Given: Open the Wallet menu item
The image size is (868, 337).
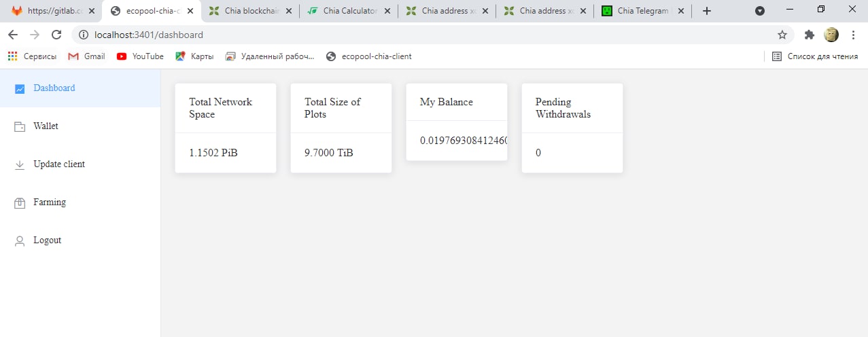Looking at the screenshot, I should (46, 126).
